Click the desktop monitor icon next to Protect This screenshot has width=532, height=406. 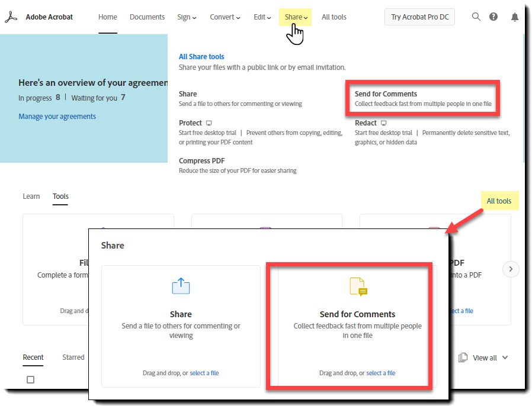(x=209, y=123)
